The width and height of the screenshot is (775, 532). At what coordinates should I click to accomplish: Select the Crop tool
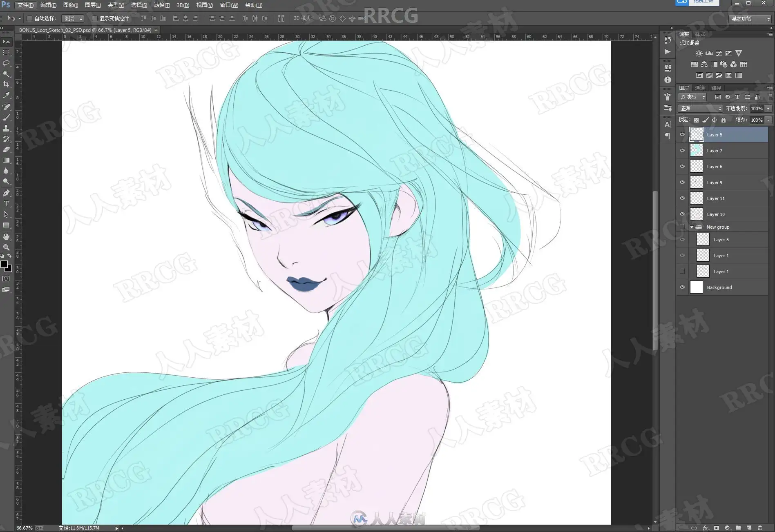(x=6, y=85)
